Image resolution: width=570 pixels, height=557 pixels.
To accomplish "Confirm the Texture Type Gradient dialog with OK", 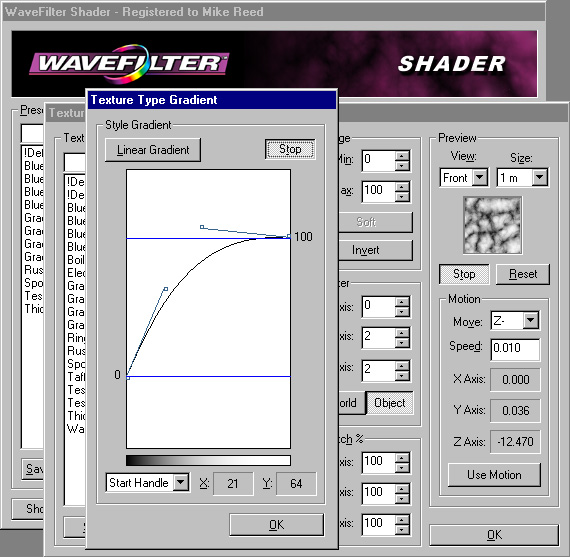I will (x=276, y=525).
